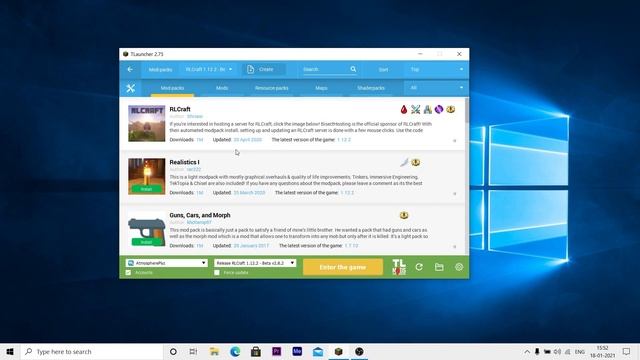Open the RLCraft author link

click(195, 116)
